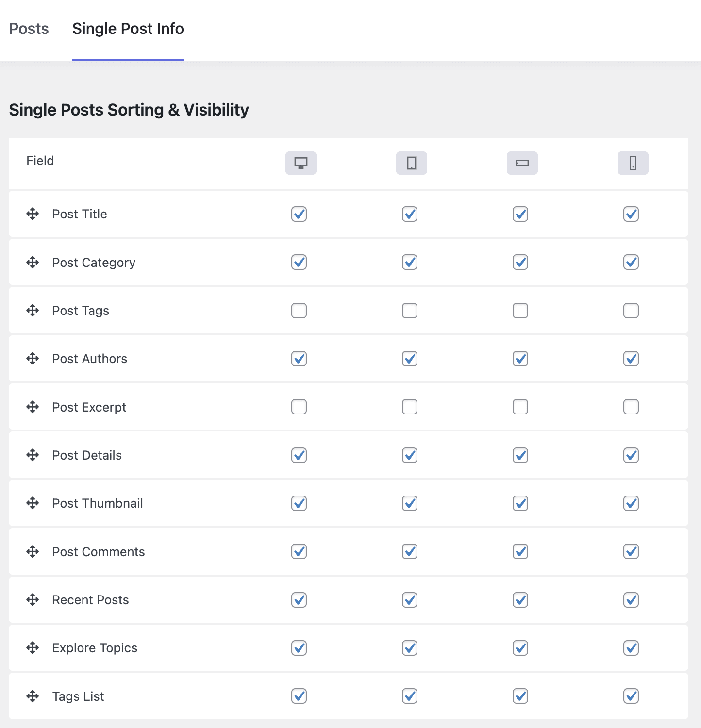Viewport: 701px width, 728px height.
Task: Click the Post Details row
Action: pyautogui.click(x=86, y=455)
